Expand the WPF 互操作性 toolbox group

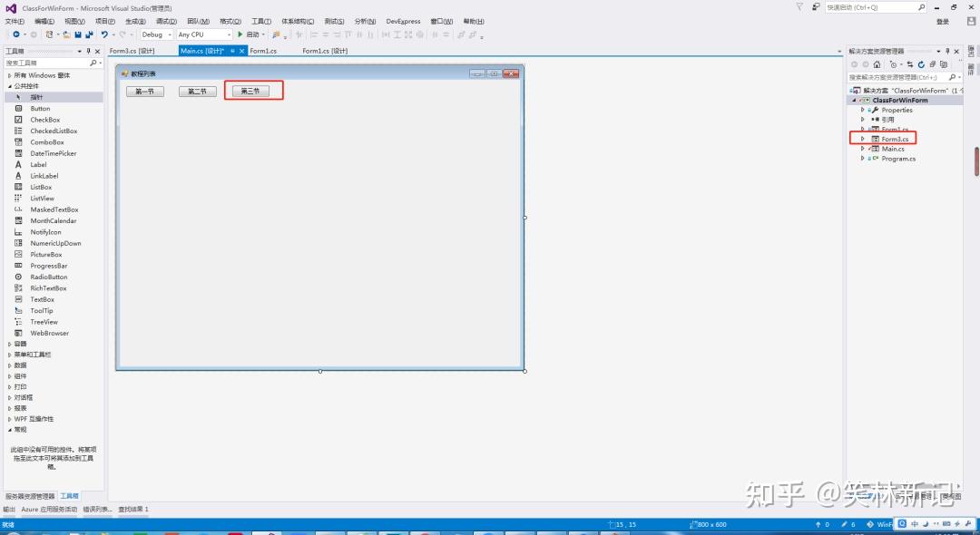[9, 419]
